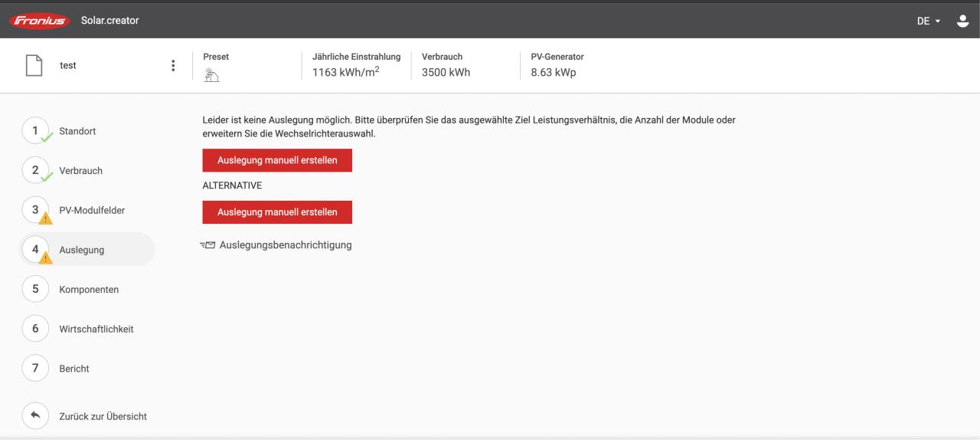Click the warning triangle on step 4
The height and width of the screenshot is (443, 980).
[45, 258]
